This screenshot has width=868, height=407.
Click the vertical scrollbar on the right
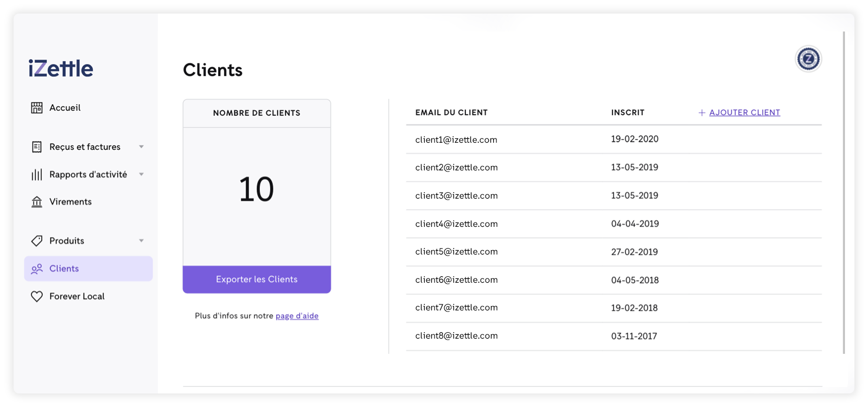coord(844,190)
